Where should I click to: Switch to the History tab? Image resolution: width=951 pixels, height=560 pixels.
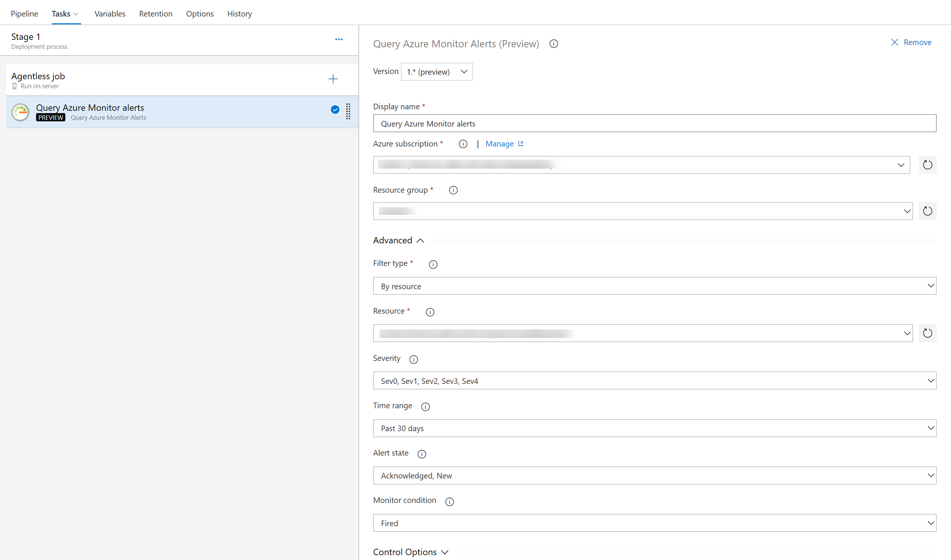(239, 14)
